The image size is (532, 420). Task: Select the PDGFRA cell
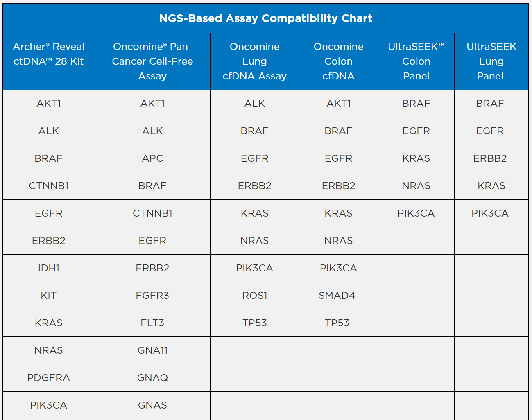point(49,378)
